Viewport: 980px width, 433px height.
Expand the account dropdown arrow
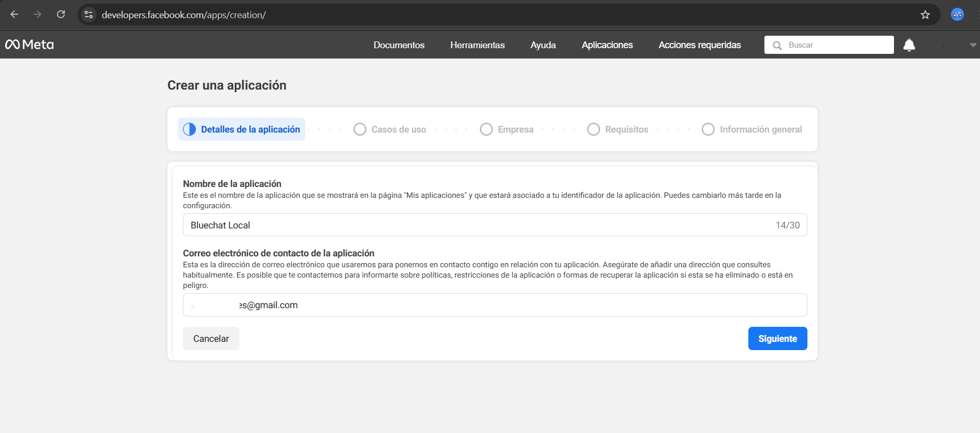[x=973, y=45]
